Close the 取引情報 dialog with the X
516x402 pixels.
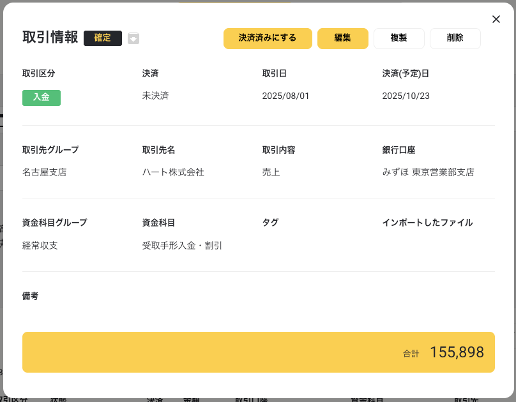[x=496, y=19]
